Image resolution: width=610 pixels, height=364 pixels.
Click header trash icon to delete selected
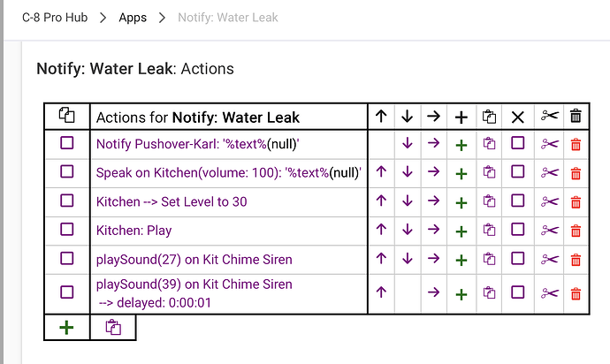click(x=576, y=117)
